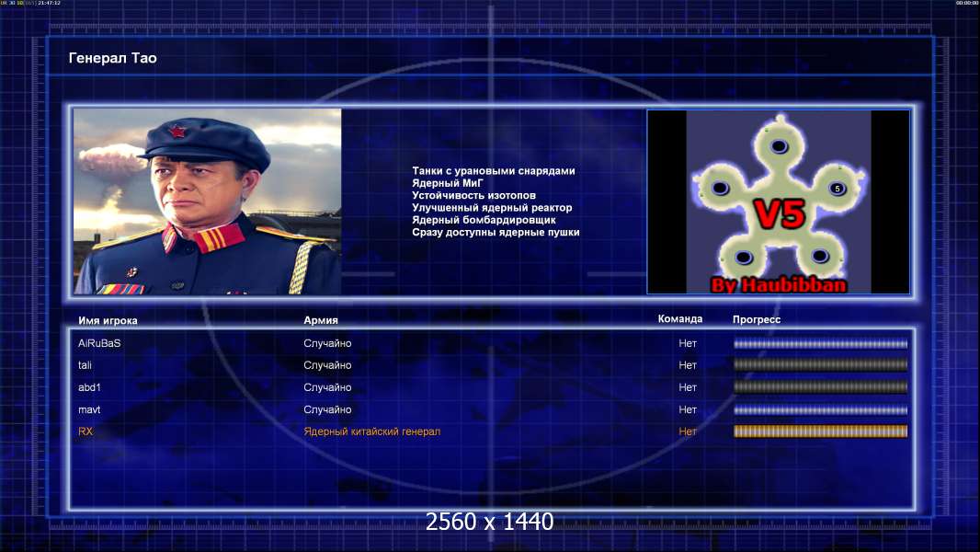Click AiRuBaS loading progress bar
The height and width of the screenshot is (552, 980).
[821, 344]
